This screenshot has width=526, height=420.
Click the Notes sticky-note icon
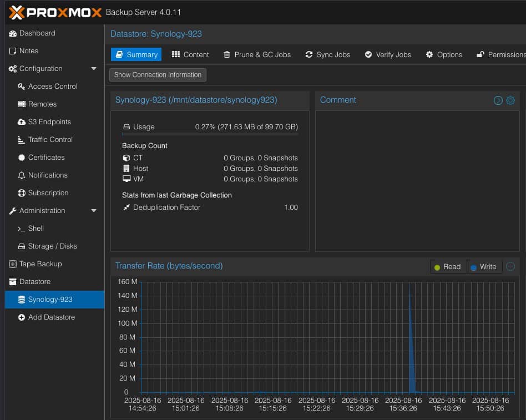[x=13, y=51]
